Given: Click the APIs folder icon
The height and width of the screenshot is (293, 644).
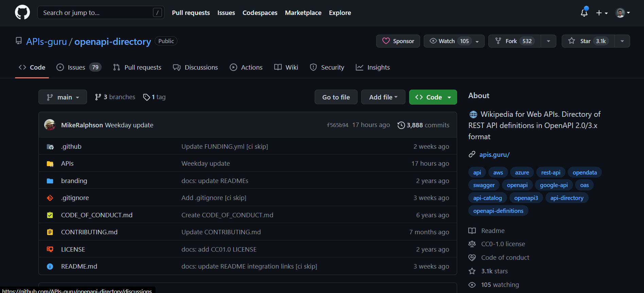Looking at the screenshot, I should click(x=50, y=164).
